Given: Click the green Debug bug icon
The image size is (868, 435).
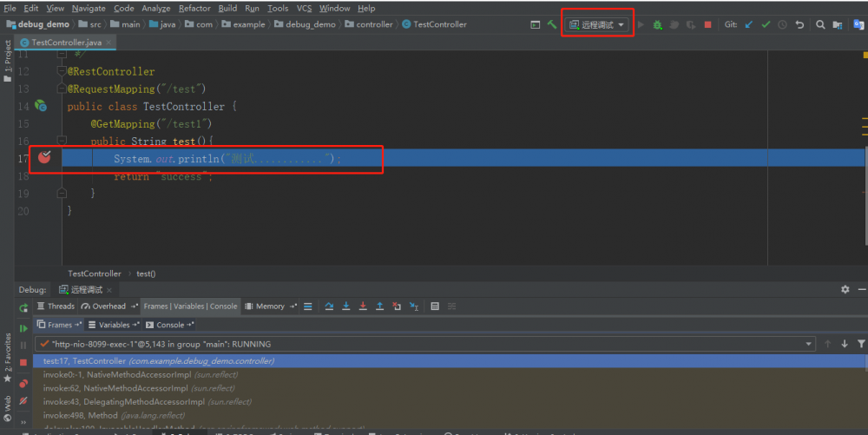Looking at the screenshot, I should (x=657, y=24).
